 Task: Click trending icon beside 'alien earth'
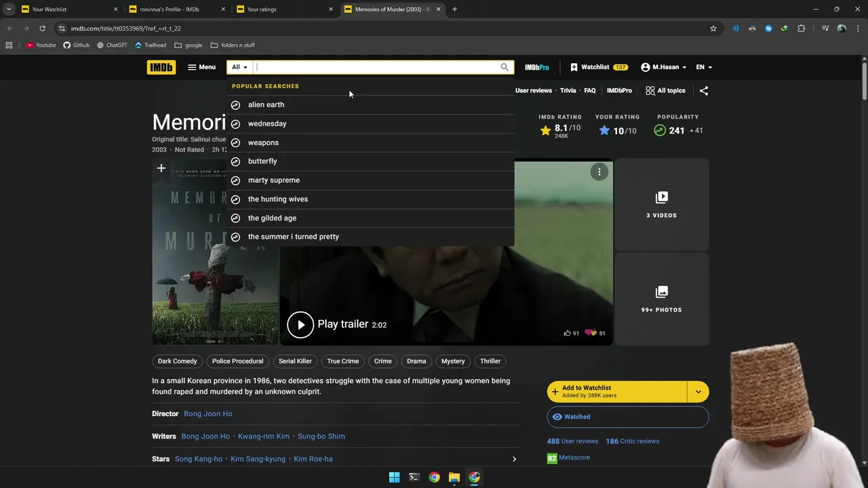click(x=235, y=105)
